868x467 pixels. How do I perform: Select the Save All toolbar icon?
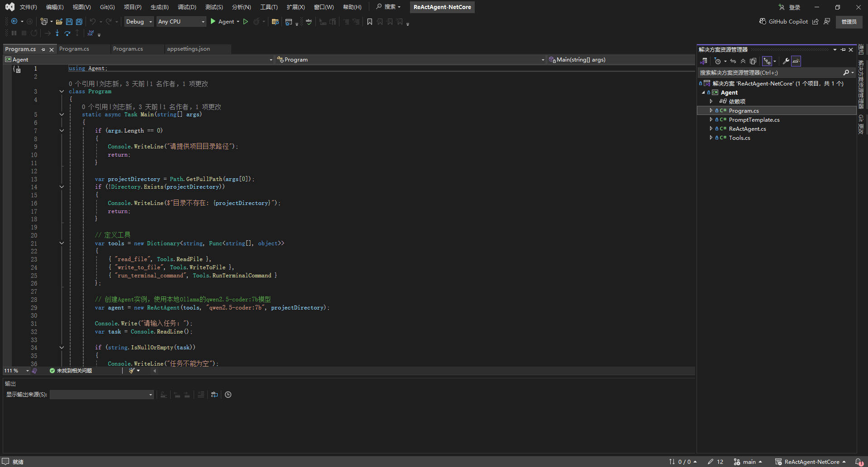[x=79, y=21]
